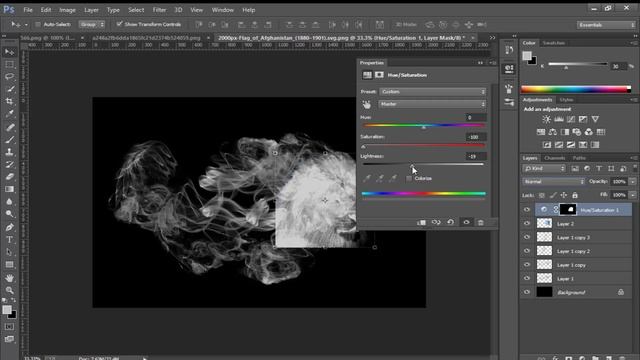The height and width of the screenshot is (360, 640).
Task: Switch to the Paths tab
Action: (x=579, y=158)
